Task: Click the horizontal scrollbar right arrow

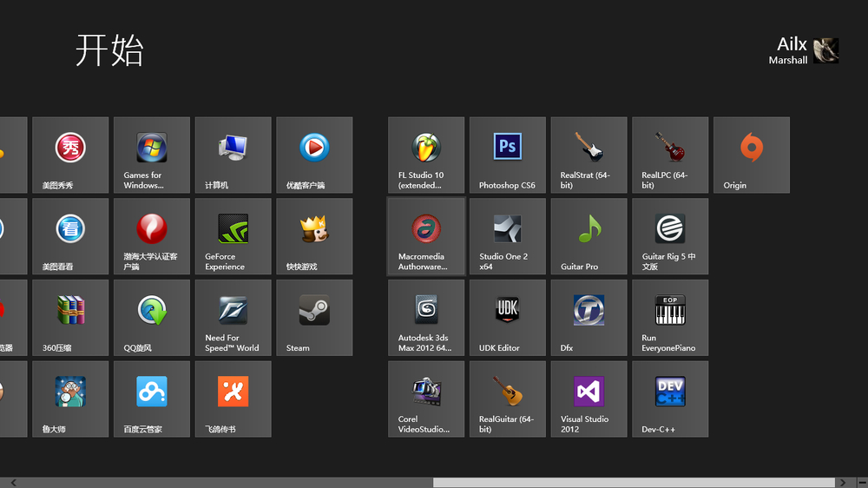Action: click(843, 483)
